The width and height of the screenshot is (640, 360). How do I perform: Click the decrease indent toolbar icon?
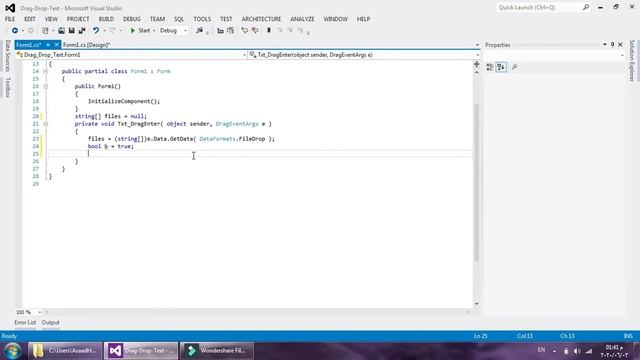(220, 31)
